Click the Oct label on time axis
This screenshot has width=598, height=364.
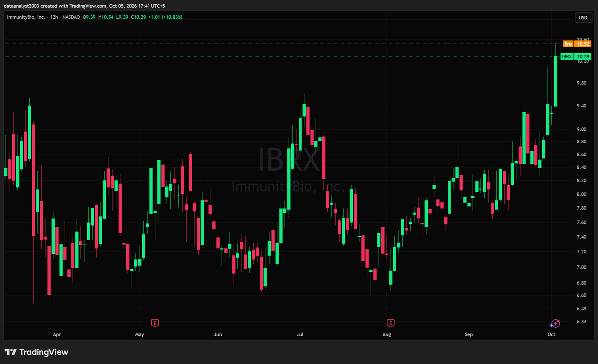551,334
